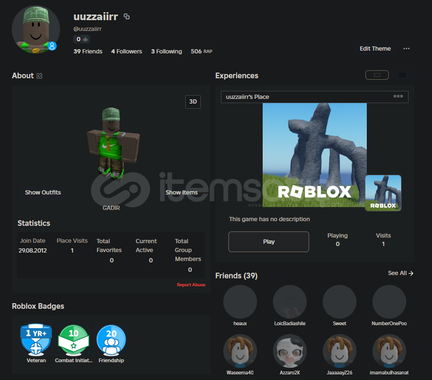Show Outfits in the About panel
The image size is (432, 380).
point(43,192)
